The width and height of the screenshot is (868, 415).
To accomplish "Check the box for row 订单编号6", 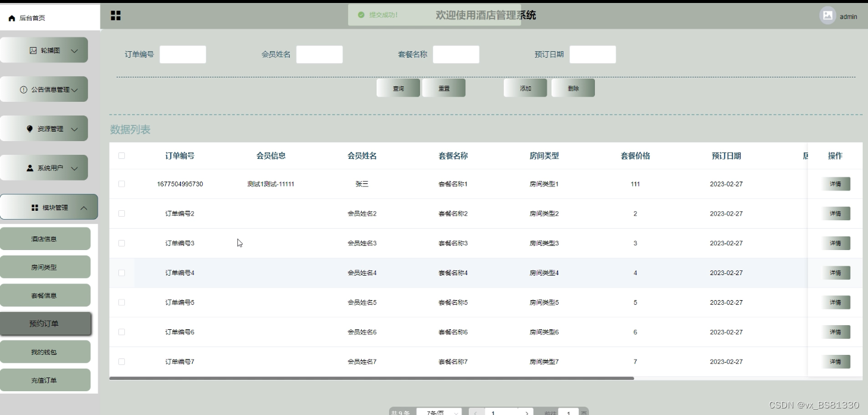I will click(121, 332).
